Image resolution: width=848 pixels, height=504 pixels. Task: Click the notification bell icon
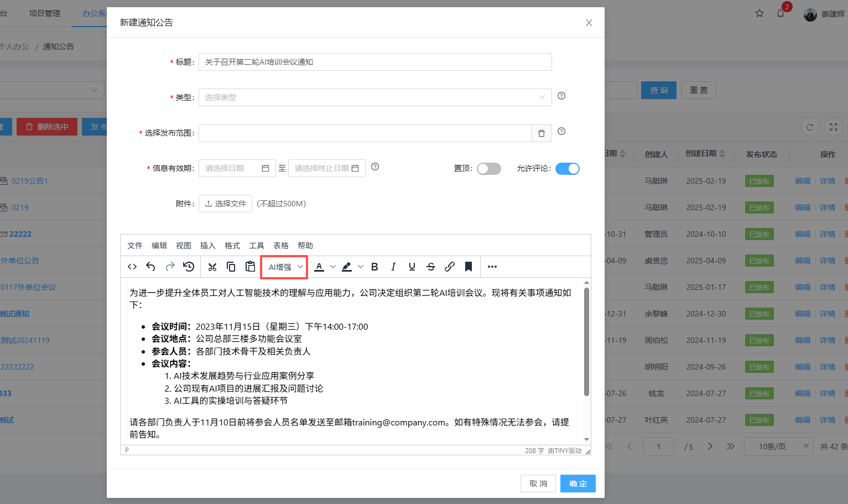781,13
